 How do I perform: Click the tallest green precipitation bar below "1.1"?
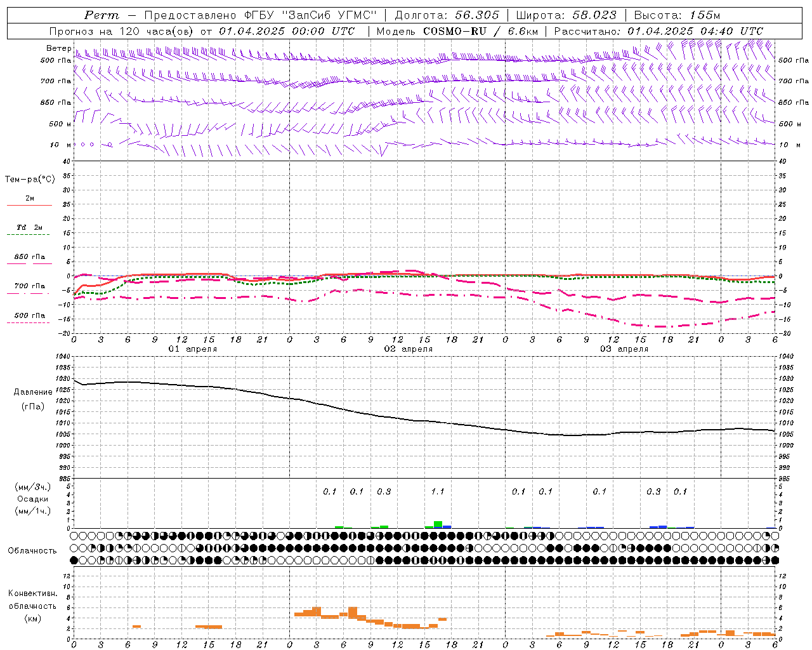[x=438, y=524]
